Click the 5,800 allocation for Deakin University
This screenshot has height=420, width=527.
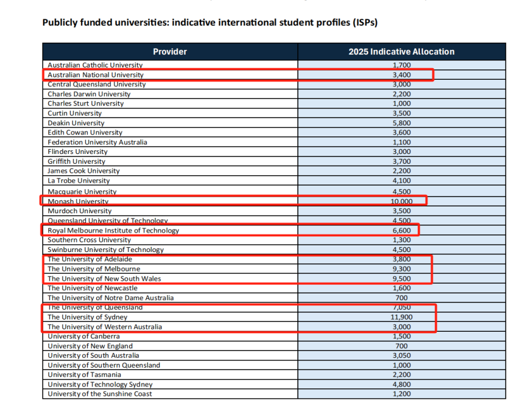[401, 123]
